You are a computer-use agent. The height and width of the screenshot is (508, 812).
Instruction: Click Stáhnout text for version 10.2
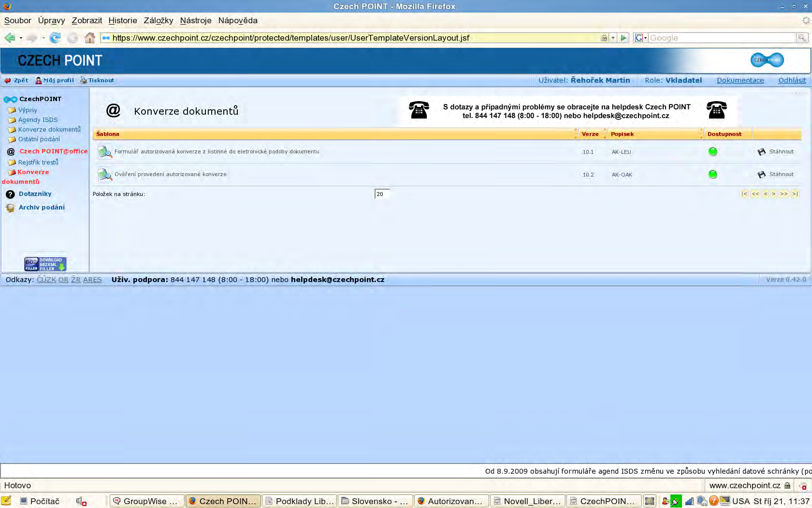click(x=782, y=174)
